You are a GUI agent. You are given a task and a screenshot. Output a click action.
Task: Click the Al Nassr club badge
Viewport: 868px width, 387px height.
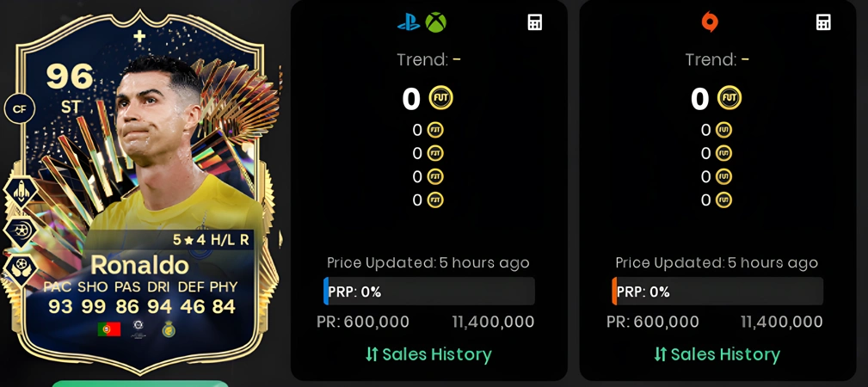pyautogui.click(x=169, y=329)
